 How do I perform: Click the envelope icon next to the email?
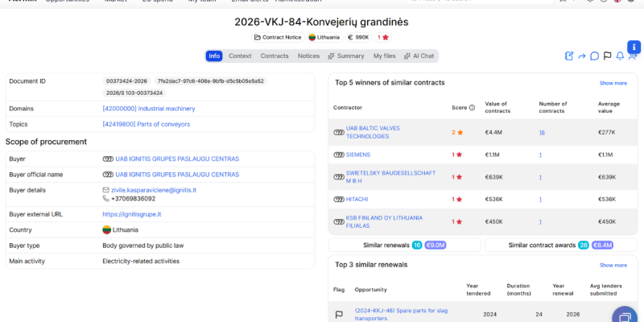point(106,190)
